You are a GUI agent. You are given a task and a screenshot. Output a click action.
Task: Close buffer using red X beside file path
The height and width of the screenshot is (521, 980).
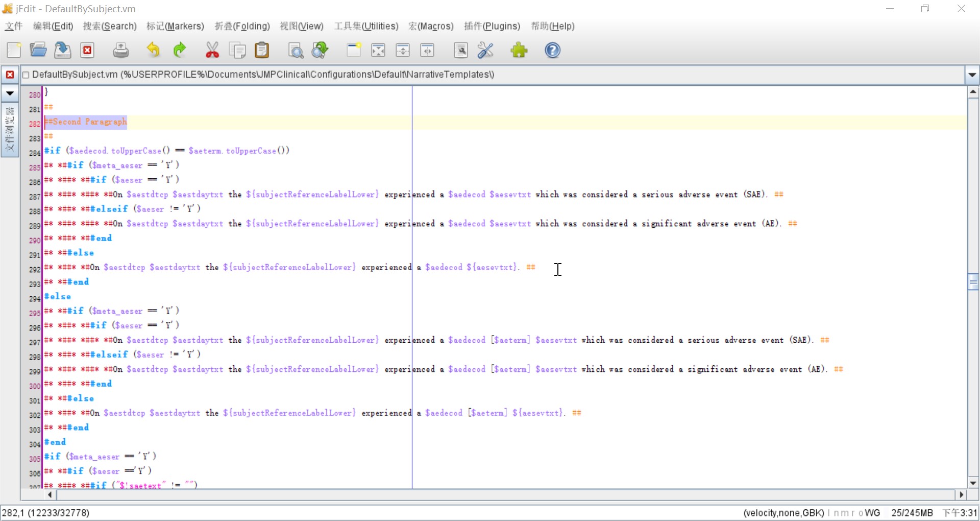click(10, 75)
